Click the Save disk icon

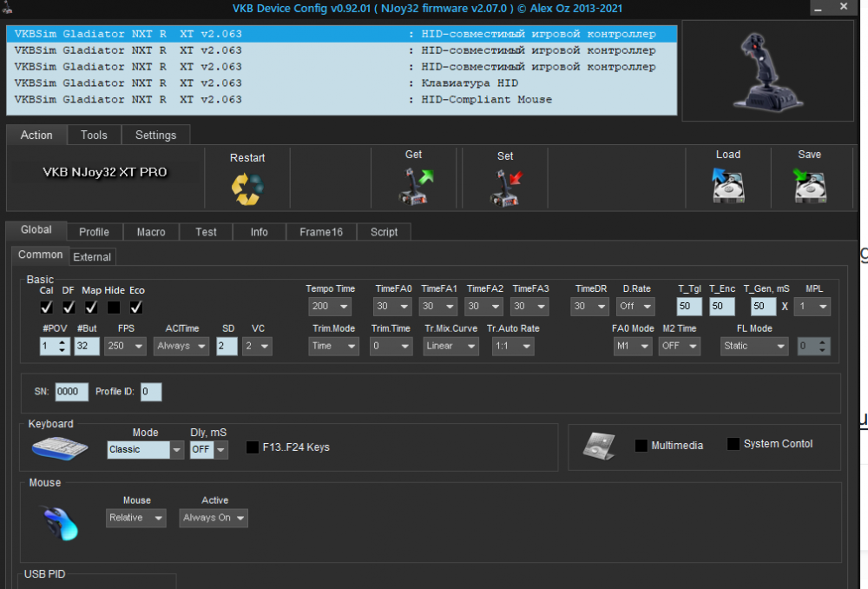[809, 186]
